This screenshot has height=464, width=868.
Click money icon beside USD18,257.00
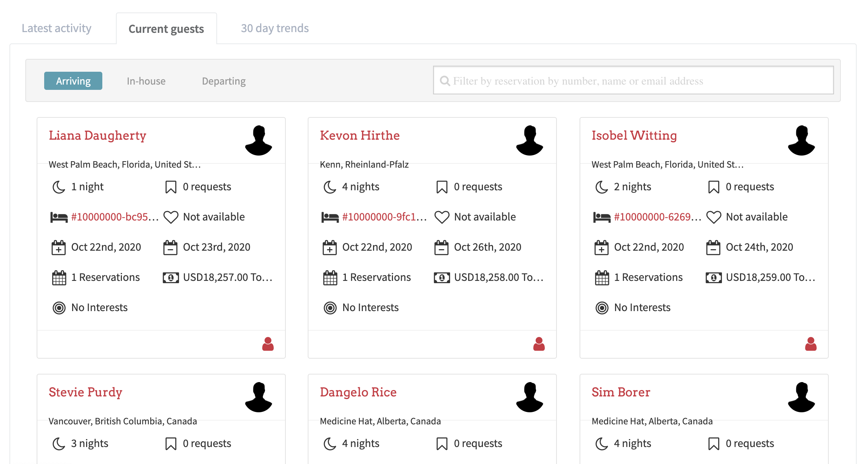coord(171,278)
